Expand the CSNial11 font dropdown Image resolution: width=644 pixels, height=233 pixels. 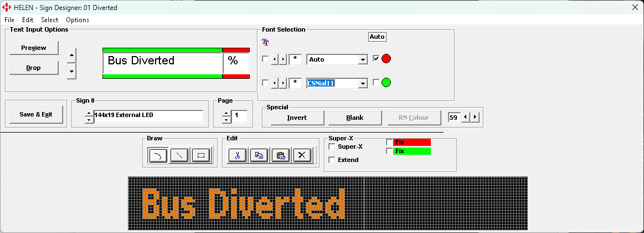[363, 84]
